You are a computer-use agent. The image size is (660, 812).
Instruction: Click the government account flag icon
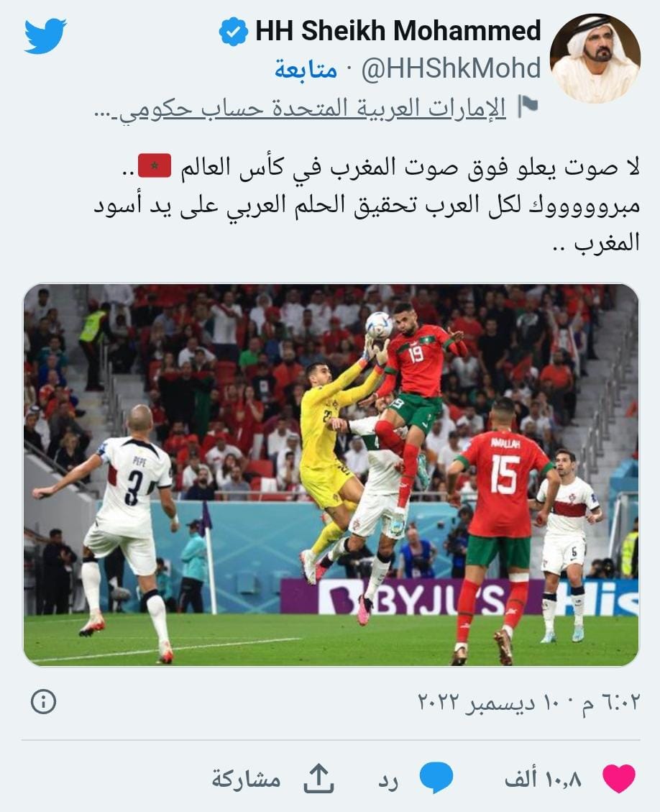coord(528,106)
